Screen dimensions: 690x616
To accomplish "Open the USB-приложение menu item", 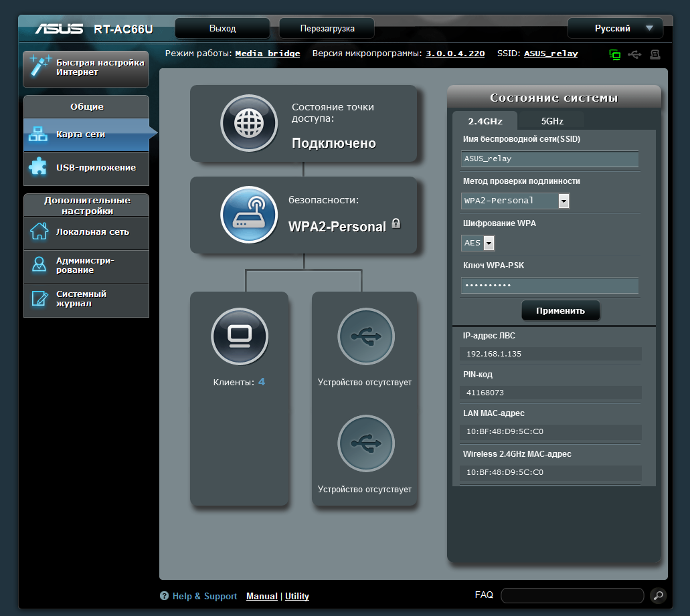I will pyautogui.click(x=86, y=168).
